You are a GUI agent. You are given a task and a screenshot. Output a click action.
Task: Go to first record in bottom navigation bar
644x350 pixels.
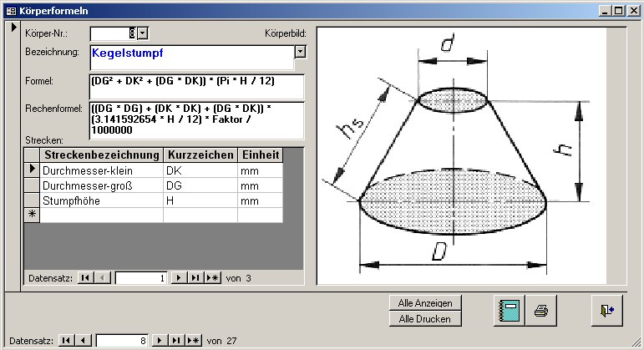tap(68, 341)
